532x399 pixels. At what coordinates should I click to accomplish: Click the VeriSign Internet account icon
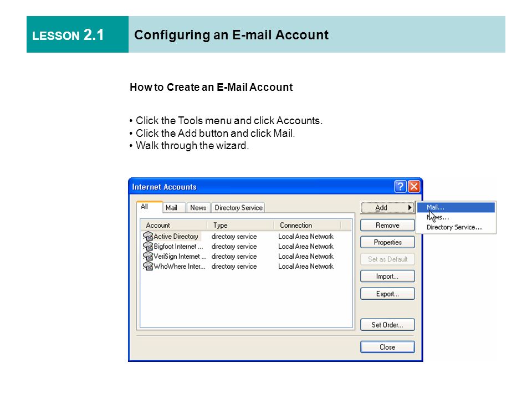pyautogui.click(x=148, y=256)
